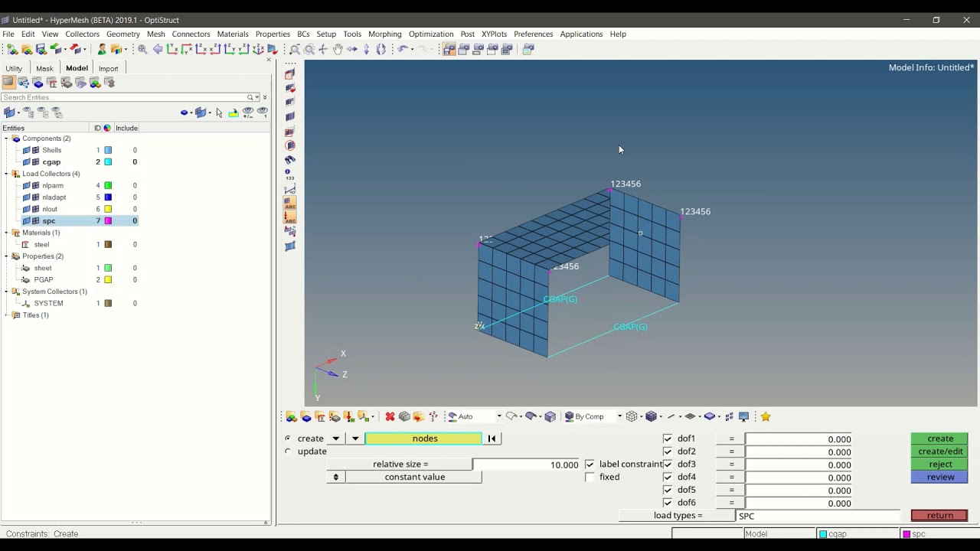Click the yellow nodes selector button
Screen dimensions: 980x551
tap(424, 439)
